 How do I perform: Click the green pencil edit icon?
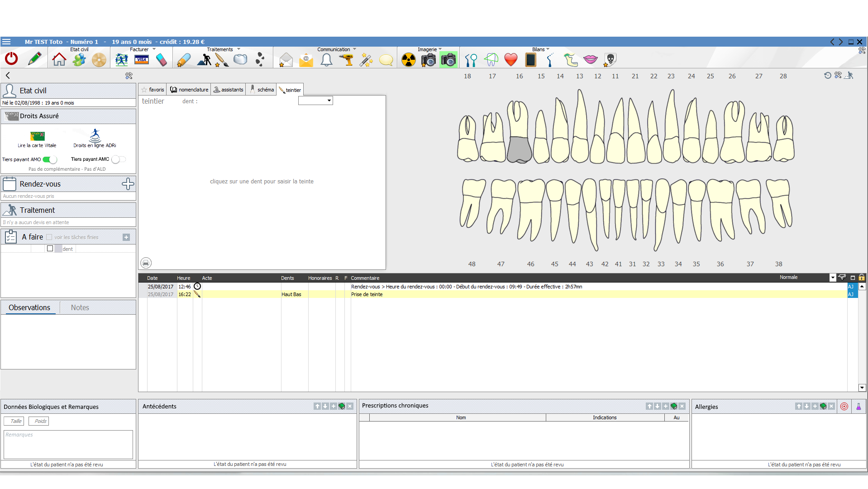(x=35, y=59)
